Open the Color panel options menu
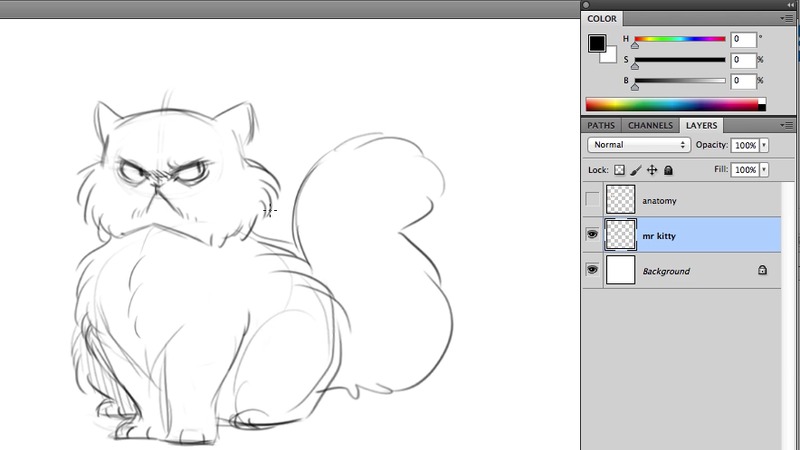 [x=786, y=19]
